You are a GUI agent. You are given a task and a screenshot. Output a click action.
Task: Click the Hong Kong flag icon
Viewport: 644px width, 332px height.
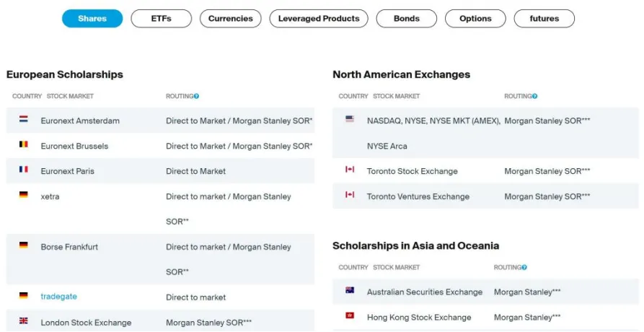point(350,315)
